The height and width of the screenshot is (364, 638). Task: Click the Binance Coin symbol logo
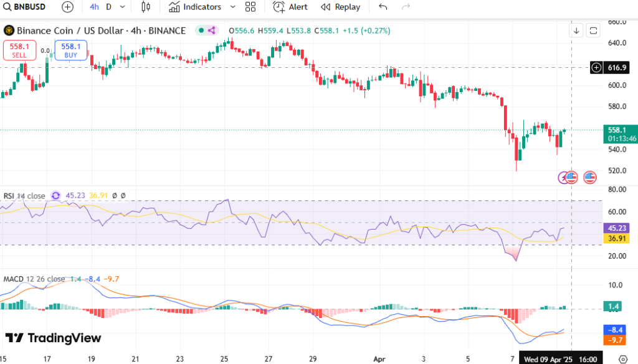pyautogui.click(x=9, y=30)
